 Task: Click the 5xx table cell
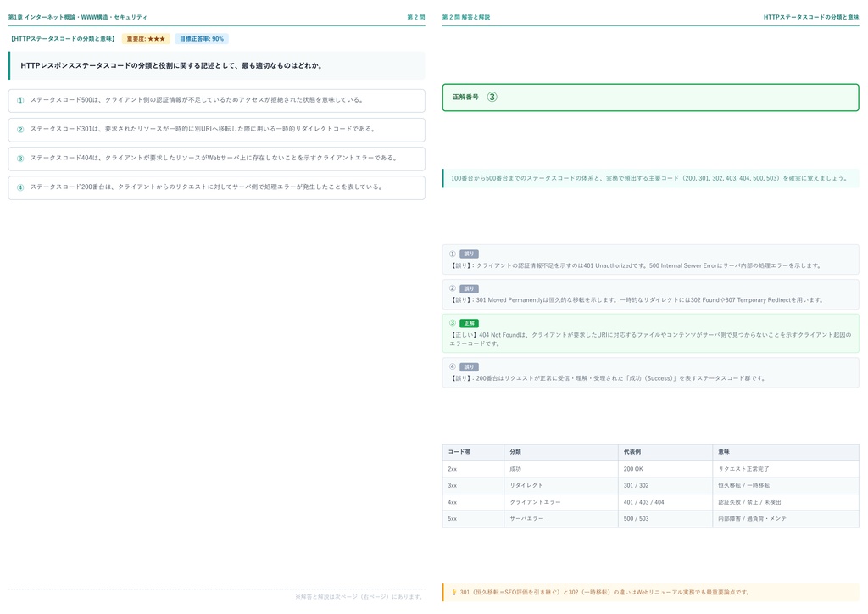(x=473, y=519)
